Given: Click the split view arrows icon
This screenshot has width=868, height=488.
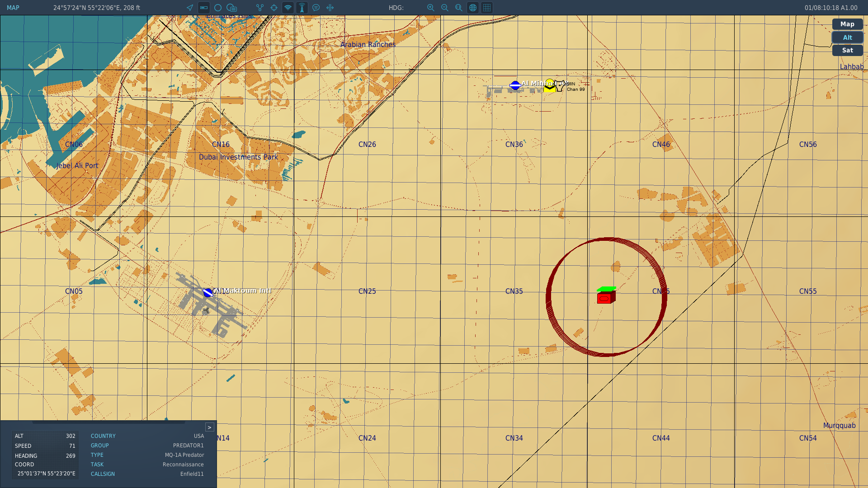Looking at the screenshot, I should click(x=330, y=8).
